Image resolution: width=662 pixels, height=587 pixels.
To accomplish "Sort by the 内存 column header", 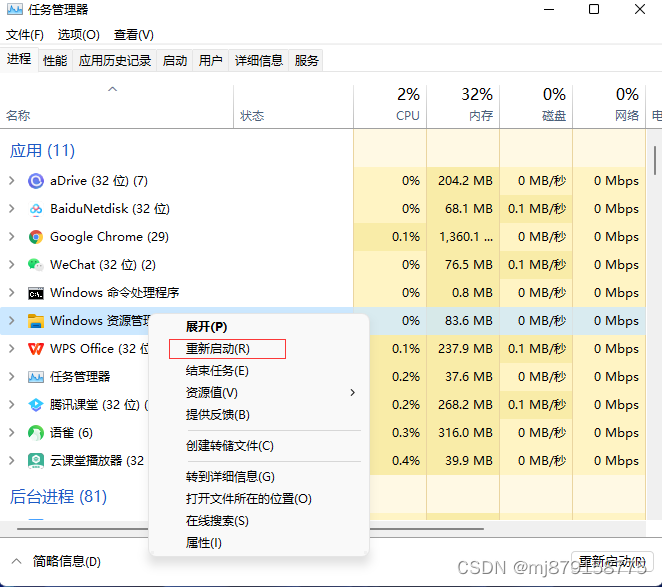I will [463, 106].
